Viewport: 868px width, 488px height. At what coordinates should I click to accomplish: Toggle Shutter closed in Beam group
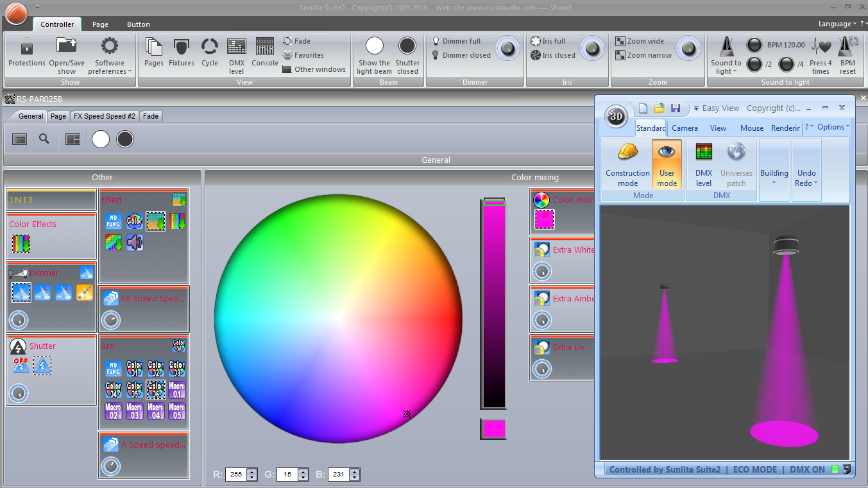[x=407, y=55]
